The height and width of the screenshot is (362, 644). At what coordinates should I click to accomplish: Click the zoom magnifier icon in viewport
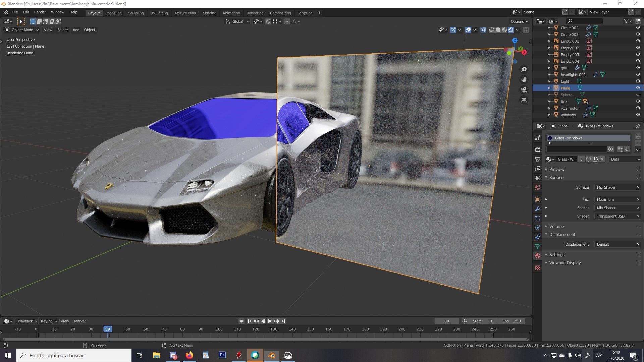(524, 69)
